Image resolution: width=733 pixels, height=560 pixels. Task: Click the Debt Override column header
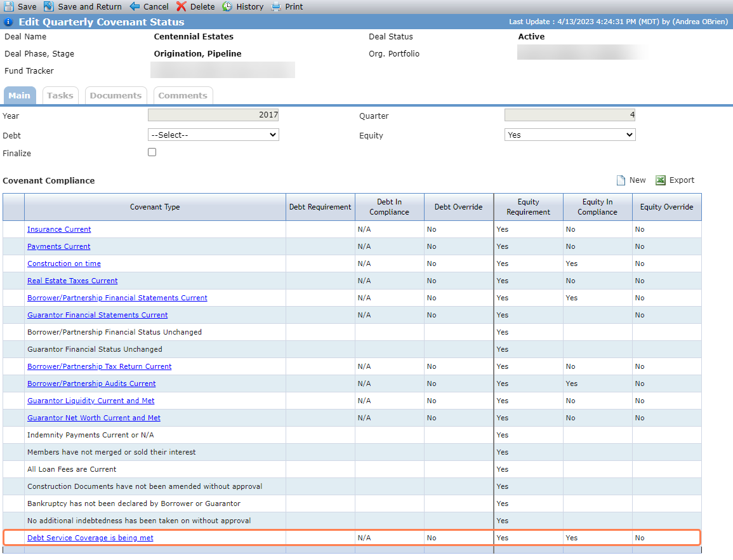pyautogui.click(x=459, y=207)
